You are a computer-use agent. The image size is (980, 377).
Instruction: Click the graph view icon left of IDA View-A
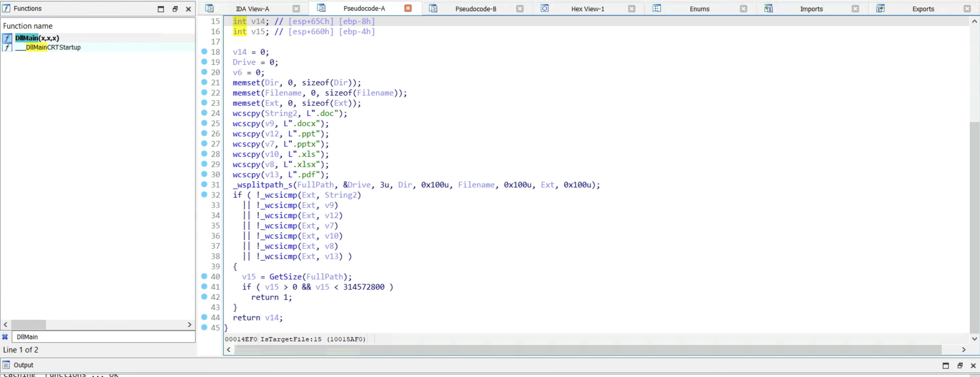click(x=210, y=8)
